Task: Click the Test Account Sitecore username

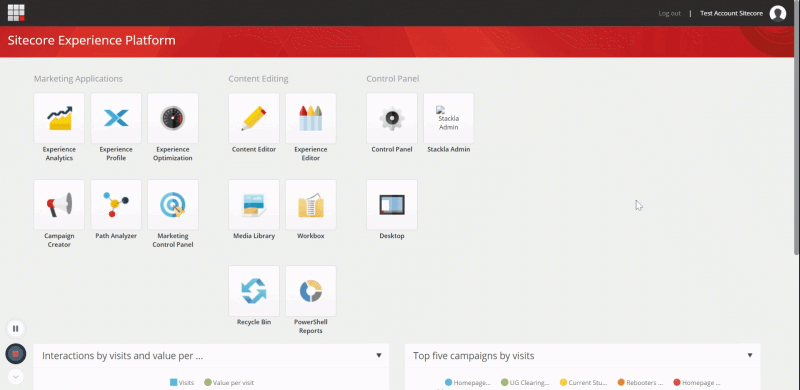Action: click(731, 13)
